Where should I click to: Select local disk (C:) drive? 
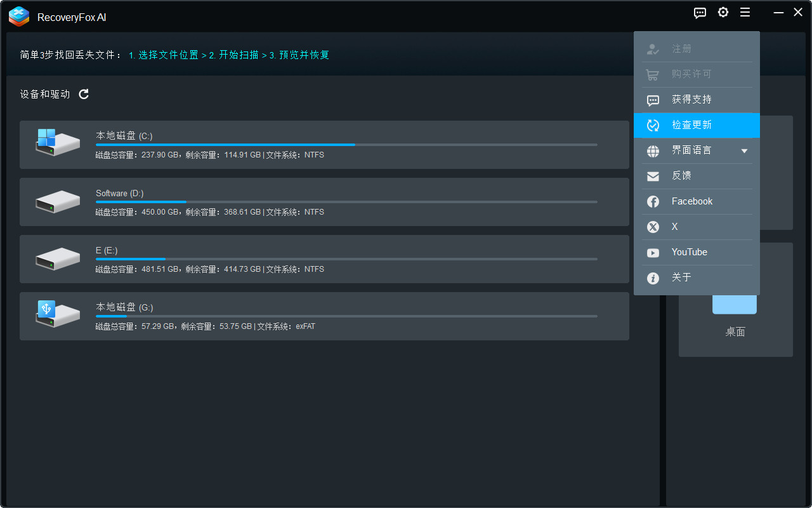(x=324, y=145)
